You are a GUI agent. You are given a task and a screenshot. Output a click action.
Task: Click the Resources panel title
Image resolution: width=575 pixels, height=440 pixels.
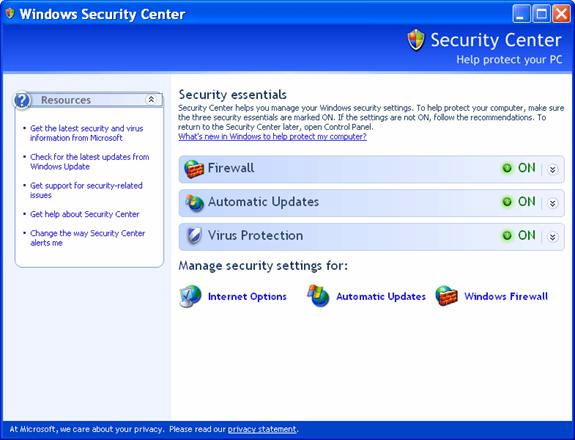[x=66, y=100]
